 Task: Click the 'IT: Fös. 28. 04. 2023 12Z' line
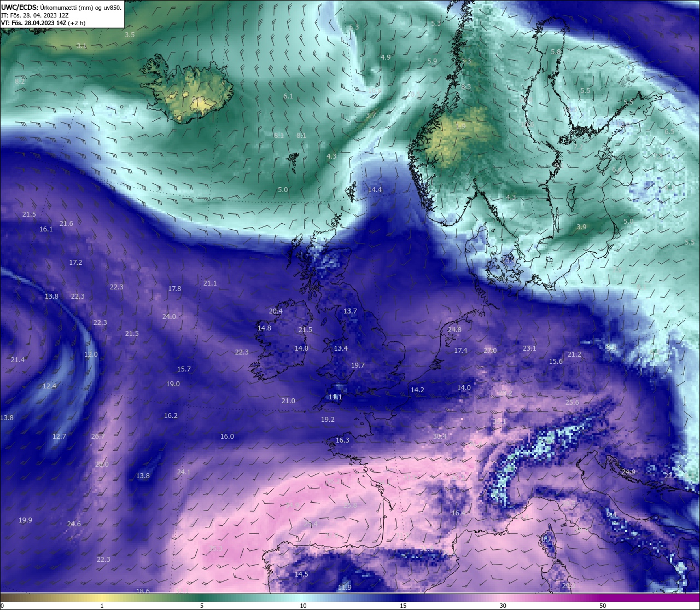pyautogui.click(x=35, y=15)
